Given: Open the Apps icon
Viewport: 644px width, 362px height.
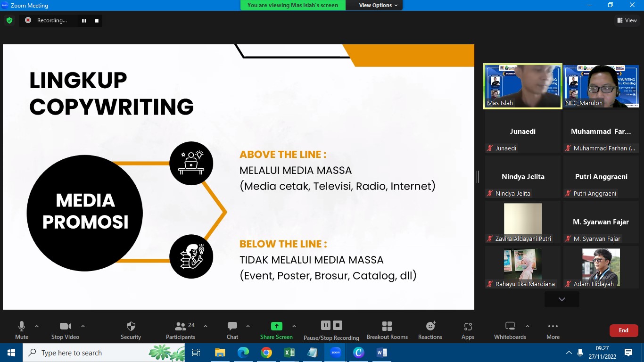Looking at the screenshot, I should point(468,326).
